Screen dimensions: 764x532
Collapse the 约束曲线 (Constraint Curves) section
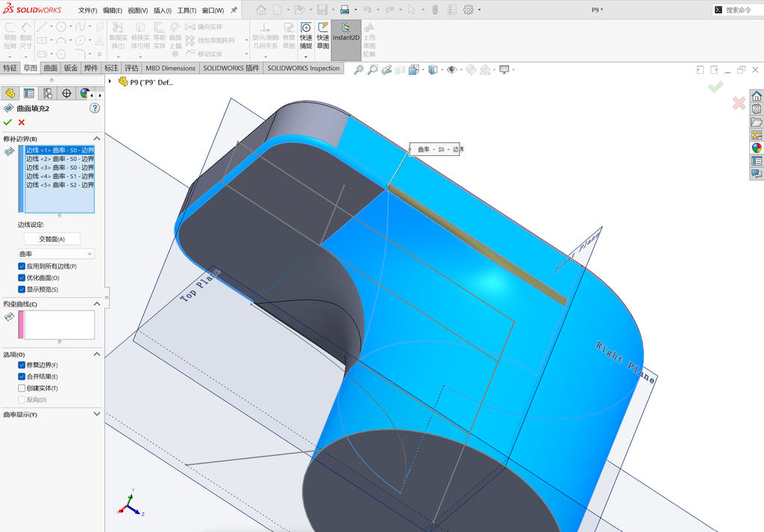96,304
